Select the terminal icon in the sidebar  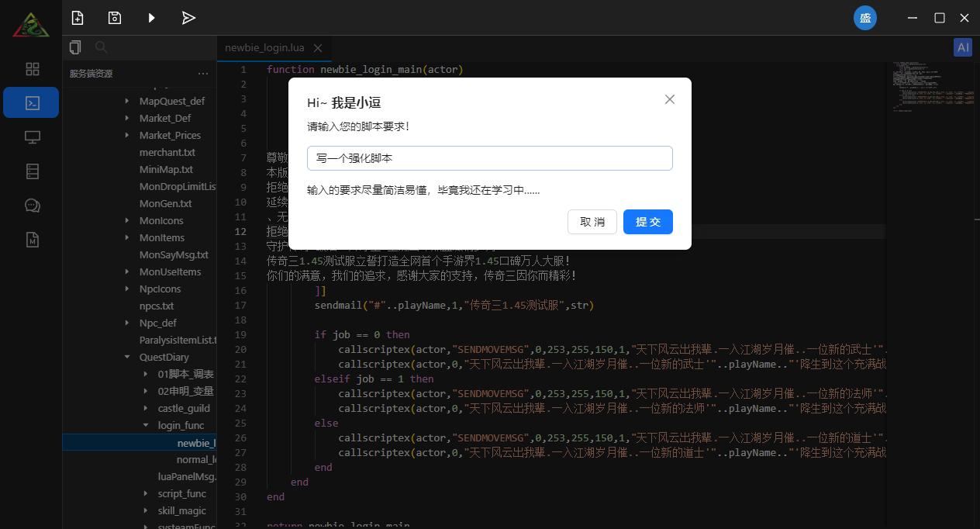[31, 102]
